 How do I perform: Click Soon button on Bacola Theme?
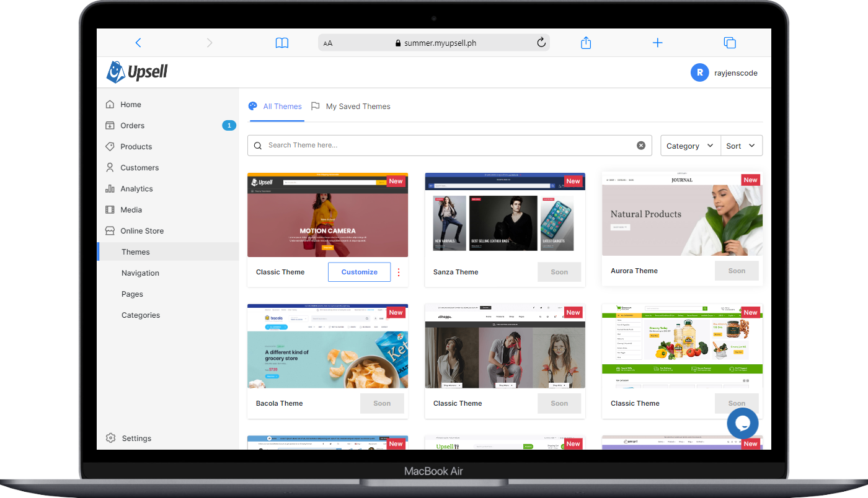[x=382, y=403]
